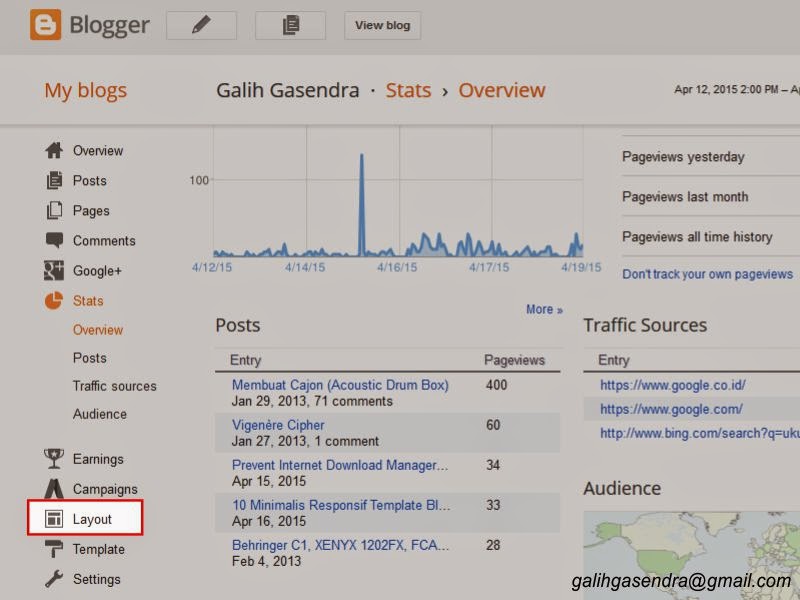The height and width of the screenshot is (600, 800).
Task: Open Template using the paint roller icon
Action: pos(54,548)
